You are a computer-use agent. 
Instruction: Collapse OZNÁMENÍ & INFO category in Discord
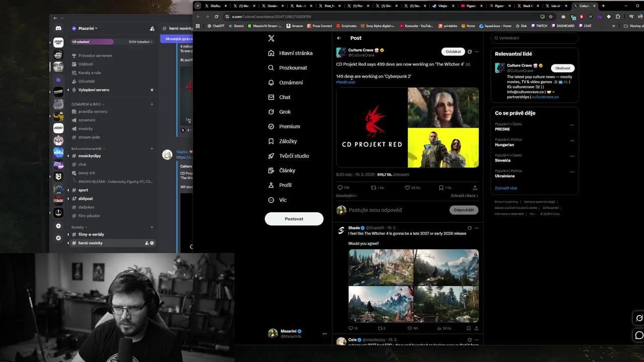pyautogui.click(x=88, y=104)
